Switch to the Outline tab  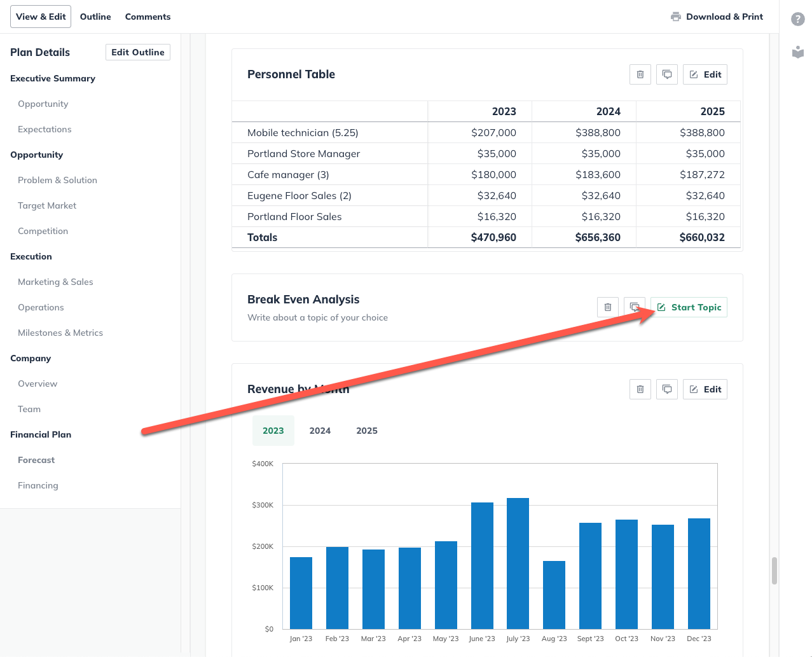pos(95,17)
